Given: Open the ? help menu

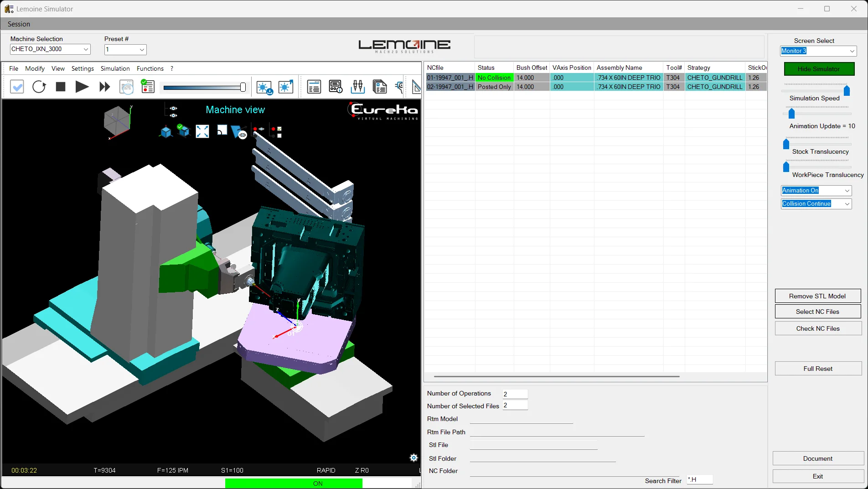Looking at the screenshot, I should coord(172,68).
